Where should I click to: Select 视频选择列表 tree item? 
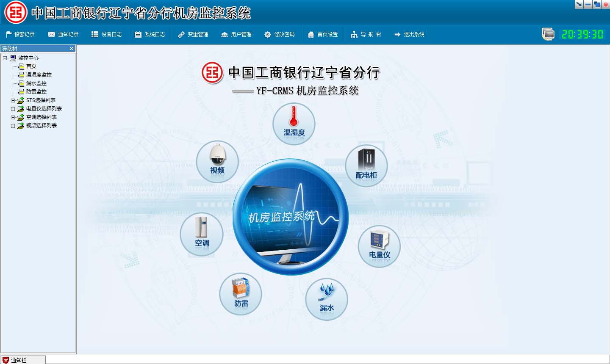42,126
